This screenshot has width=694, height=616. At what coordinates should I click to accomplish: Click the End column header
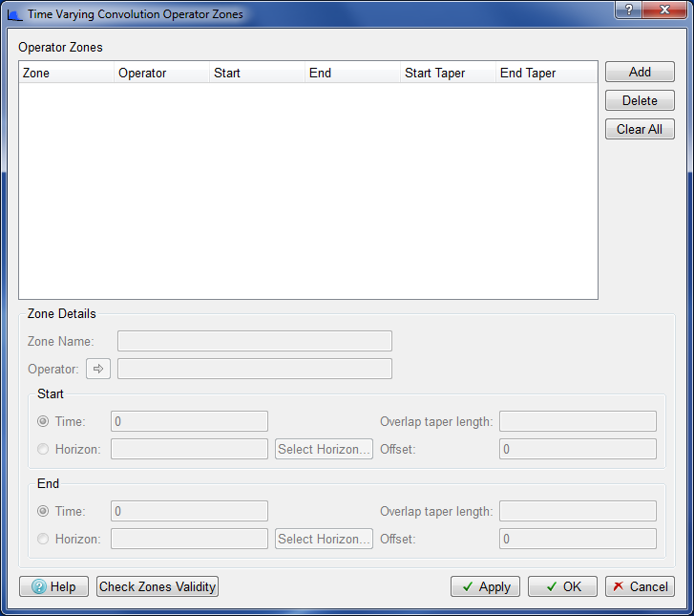point(353,73)
